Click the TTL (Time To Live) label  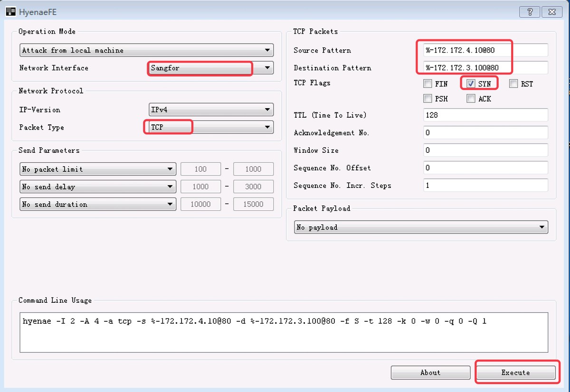coord(330,115)
